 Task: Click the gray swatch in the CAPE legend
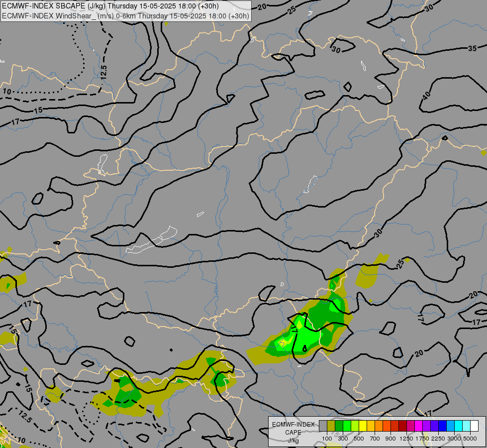[x=323, y=426]
